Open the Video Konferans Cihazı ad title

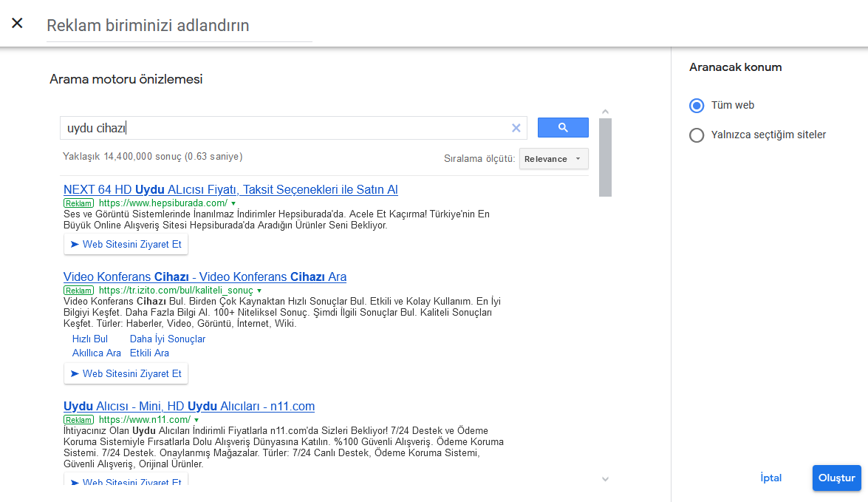205,277
